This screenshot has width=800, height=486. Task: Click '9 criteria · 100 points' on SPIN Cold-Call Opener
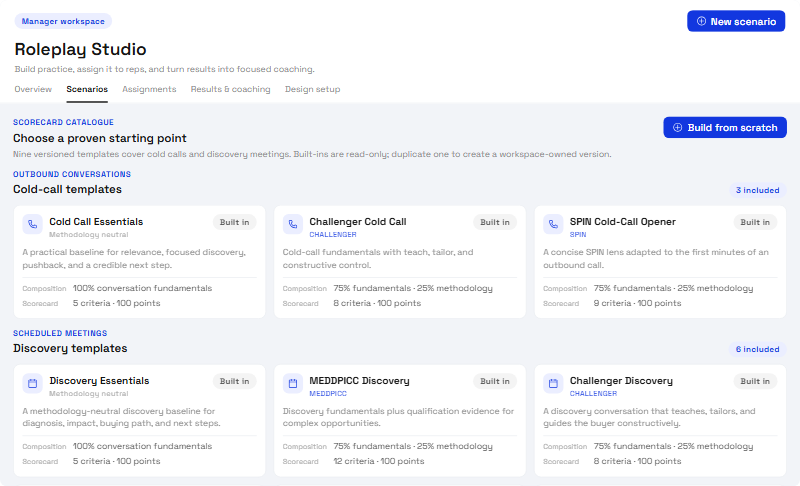point(637,303)
